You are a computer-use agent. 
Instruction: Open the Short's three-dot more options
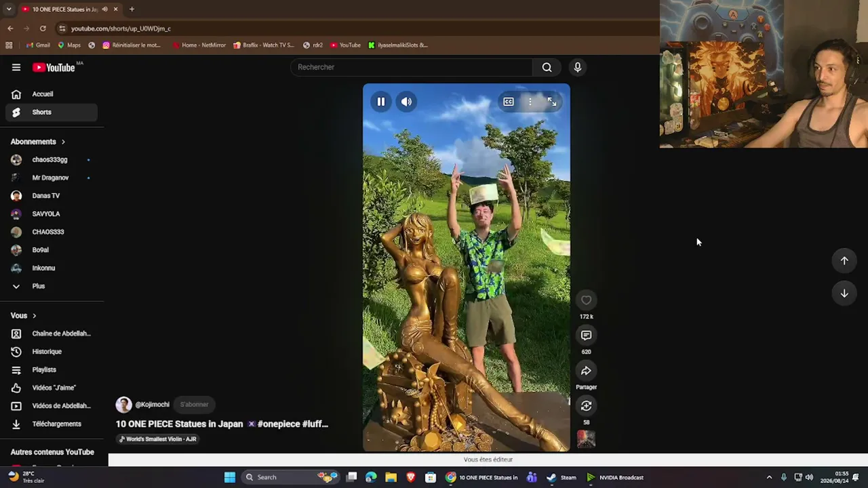530,102
